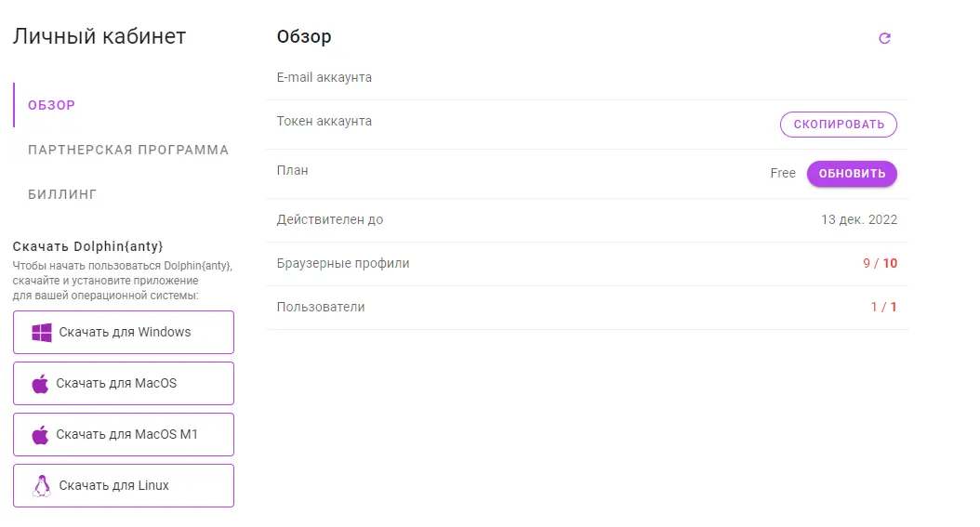Click the 9 / 10 browser profiles counter

click(880, 264)
